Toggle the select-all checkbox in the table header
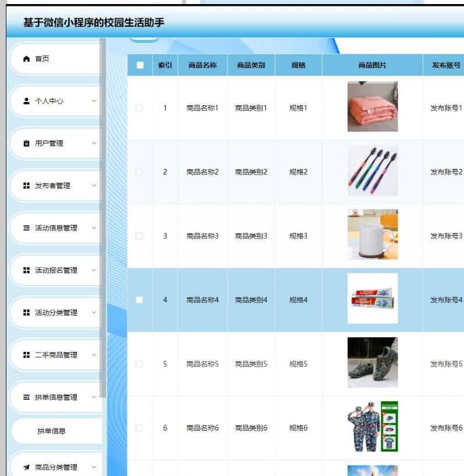Screen dimensions: 464x476 pos(140,65)
